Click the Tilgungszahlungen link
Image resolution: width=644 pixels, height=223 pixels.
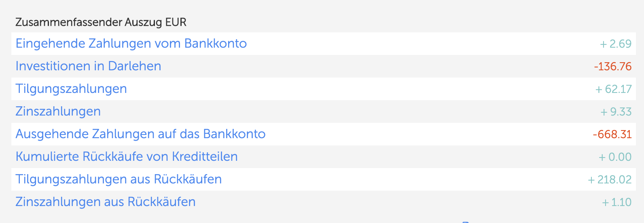pyautogui.click(x=71, y=89)
